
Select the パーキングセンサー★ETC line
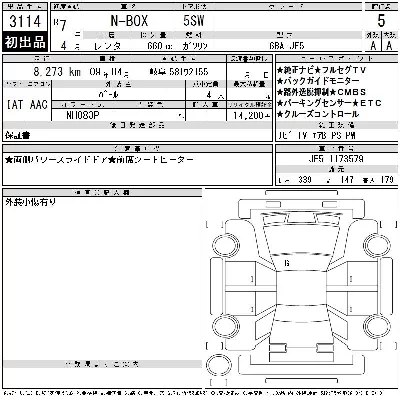click(329, 103)
